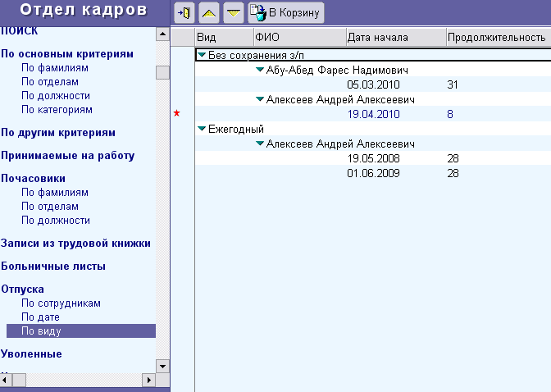551x392 pixels.
Task: Sort by the 'ФИО' column header
Action: click(300, 37)
